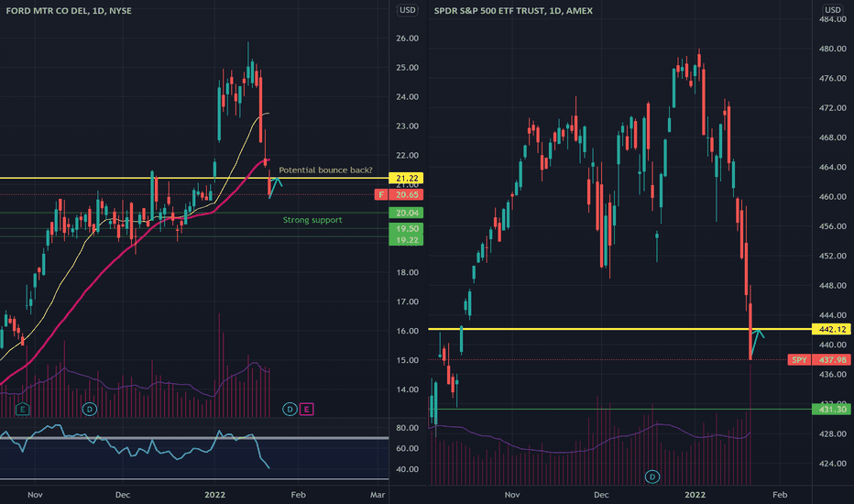Click the 40.00 level on the RSI scale
The height and width of the screenshot is (504, 854).
click(x=408, y=469)
